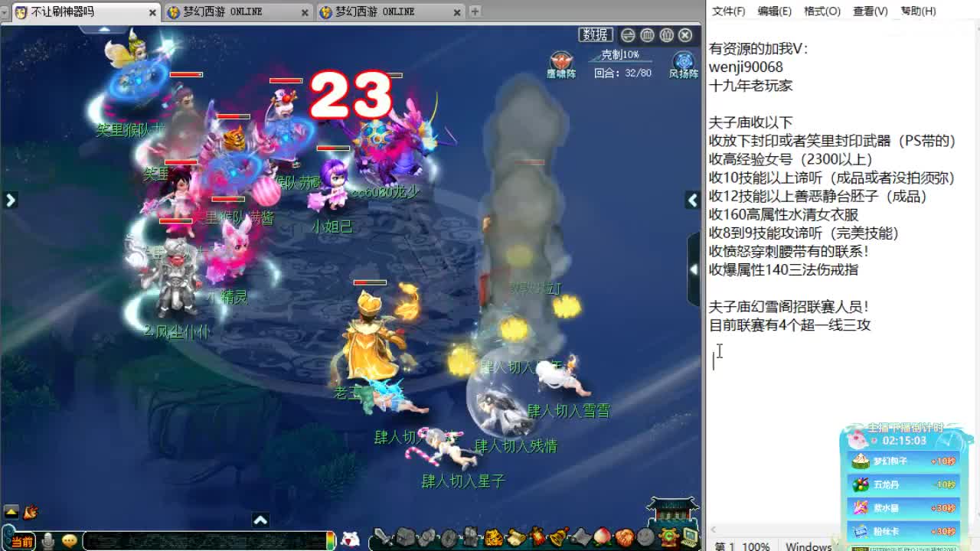Open the 文件(F) menu in Notepad

tap(728, 11)
